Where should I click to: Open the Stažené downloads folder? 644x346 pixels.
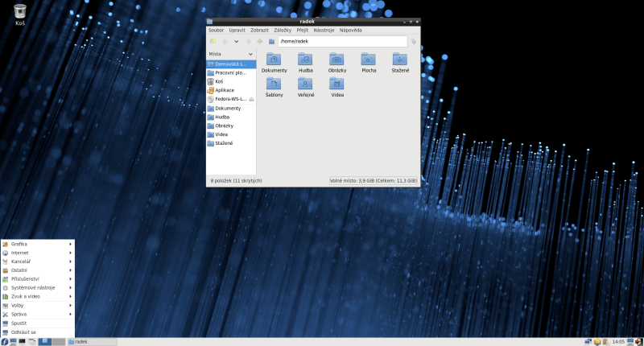[x=400, y=60]
